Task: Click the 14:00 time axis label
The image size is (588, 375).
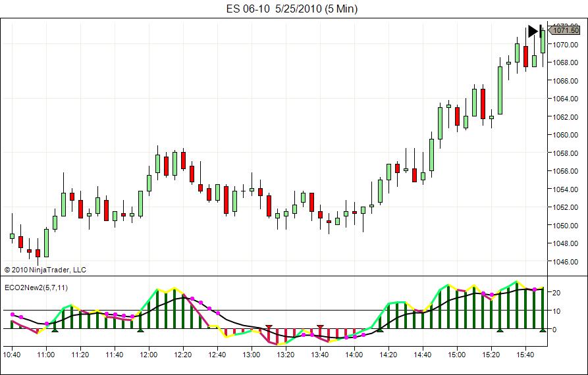Action: pos(354,355)
